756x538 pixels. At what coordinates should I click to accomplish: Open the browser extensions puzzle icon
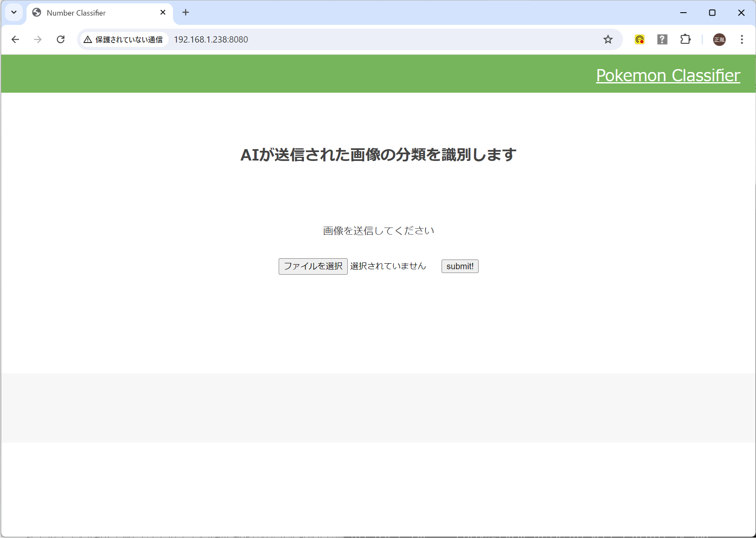[x=685, y=39]
